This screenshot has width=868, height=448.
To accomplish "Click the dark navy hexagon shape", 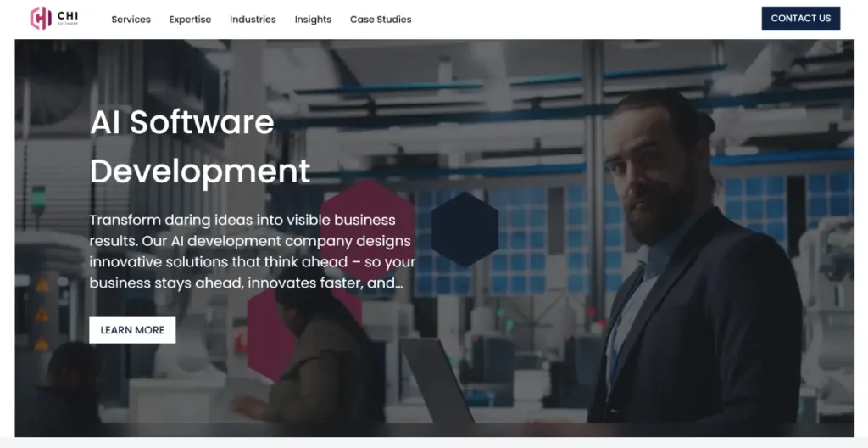I will tap(465, 229).
